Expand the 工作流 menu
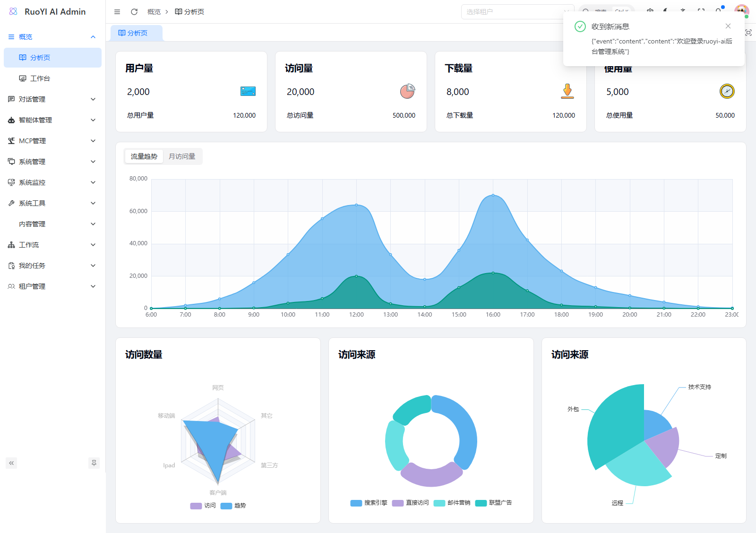Viewport: 756px width, 533px height. pos(52,245)
